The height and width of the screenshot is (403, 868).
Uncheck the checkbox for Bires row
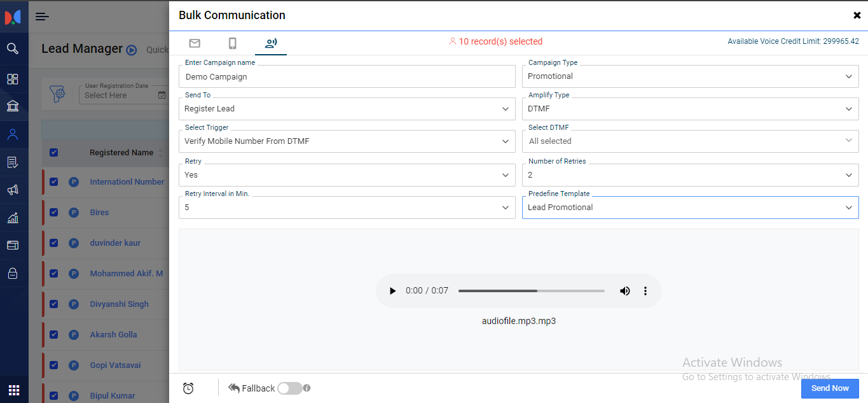(54, 212)
